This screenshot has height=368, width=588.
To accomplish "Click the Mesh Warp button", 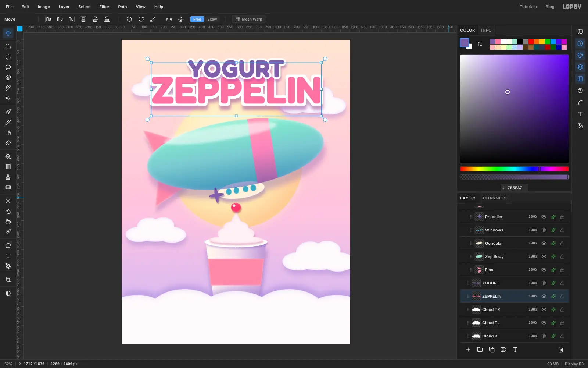I will click(249, 19).
